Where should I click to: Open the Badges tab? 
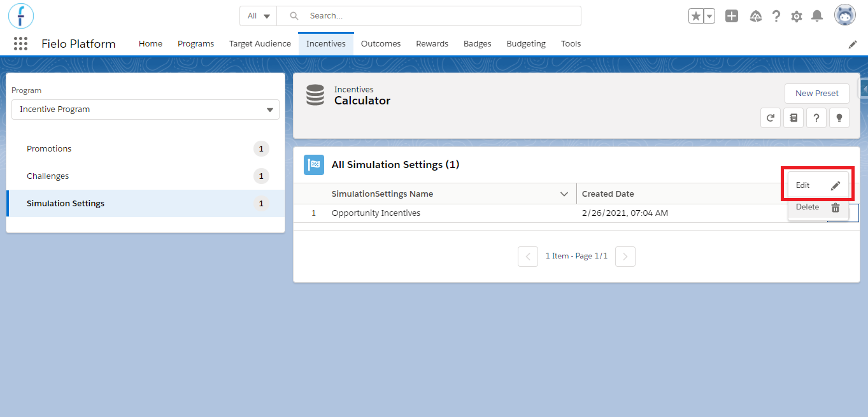click(x=477, y=44)
